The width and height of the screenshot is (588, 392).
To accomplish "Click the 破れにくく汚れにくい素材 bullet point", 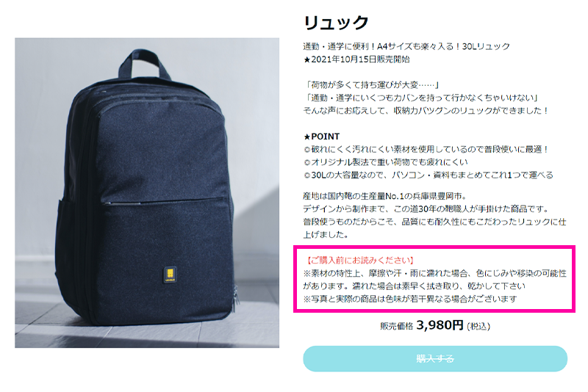I will (426, 150).
